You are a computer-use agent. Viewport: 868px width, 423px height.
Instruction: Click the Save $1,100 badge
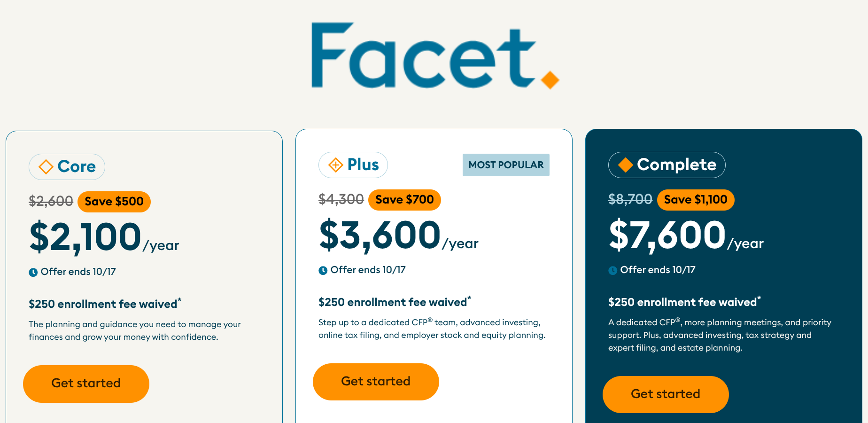[696, 200]
